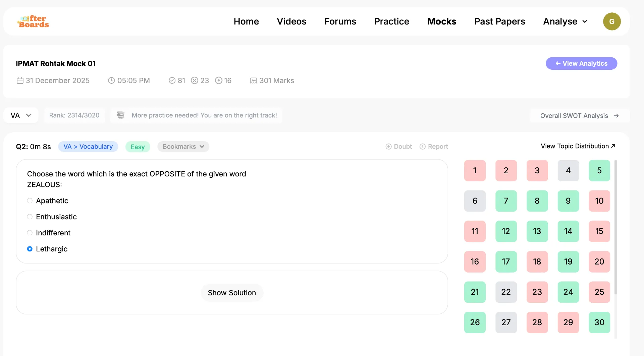
Task: Click the arrow icon next to View Topic Distribution
Action: pos(613,146)
